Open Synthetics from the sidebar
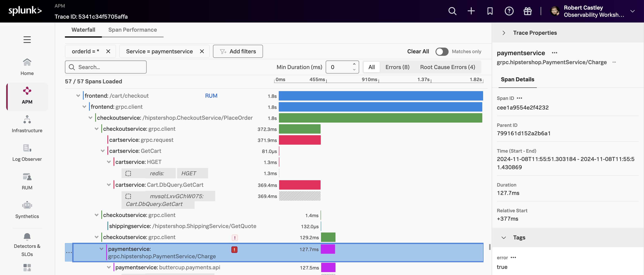 27,210
